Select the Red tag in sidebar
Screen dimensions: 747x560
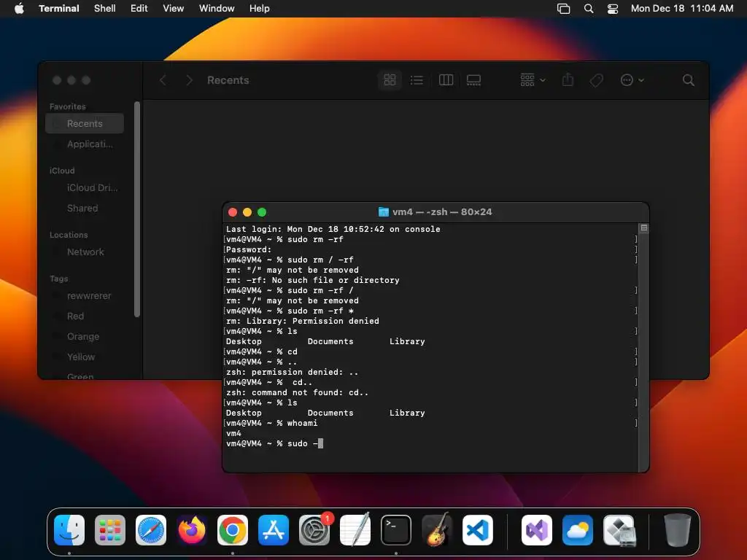coord(85,316)
